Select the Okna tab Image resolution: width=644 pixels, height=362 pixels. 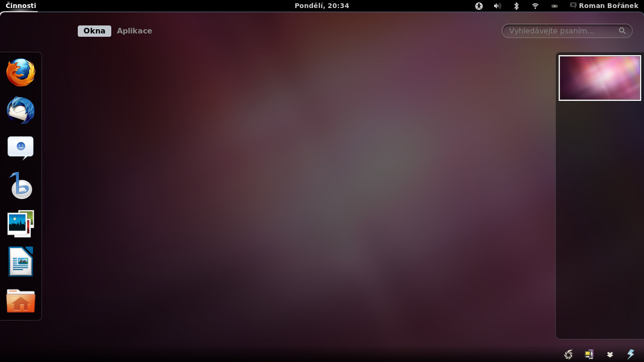[94, 31]
